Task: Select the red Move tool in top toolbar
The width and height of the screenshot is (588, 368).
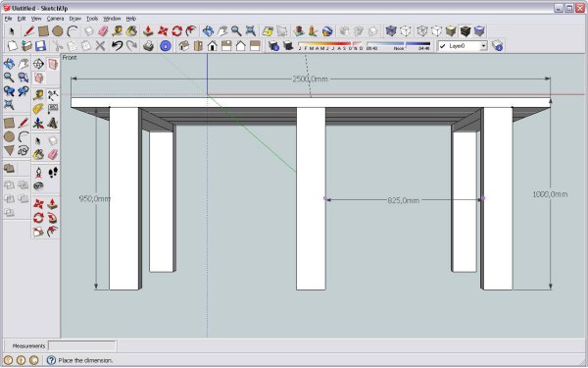Action: (163, 31)
